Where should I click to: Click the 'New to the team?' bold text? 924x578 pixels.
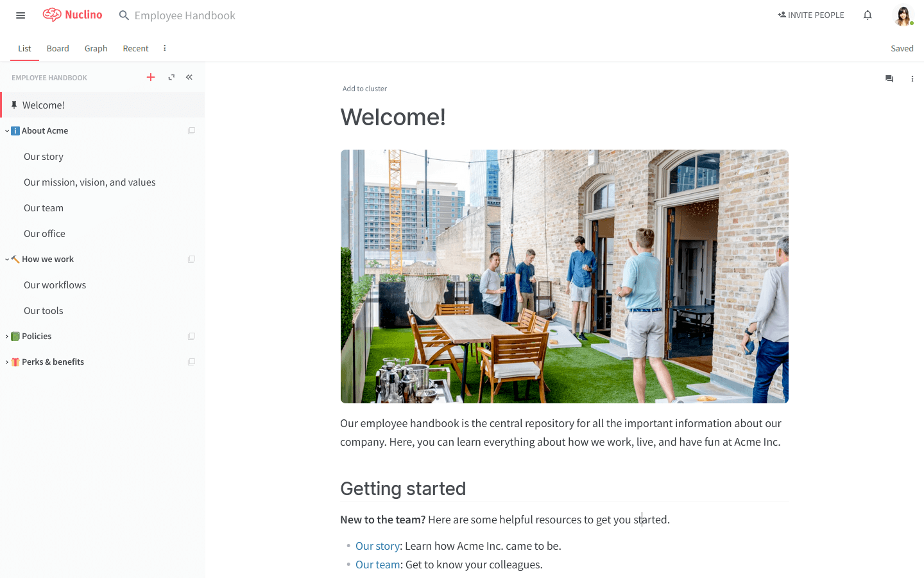tap(383, 520)
